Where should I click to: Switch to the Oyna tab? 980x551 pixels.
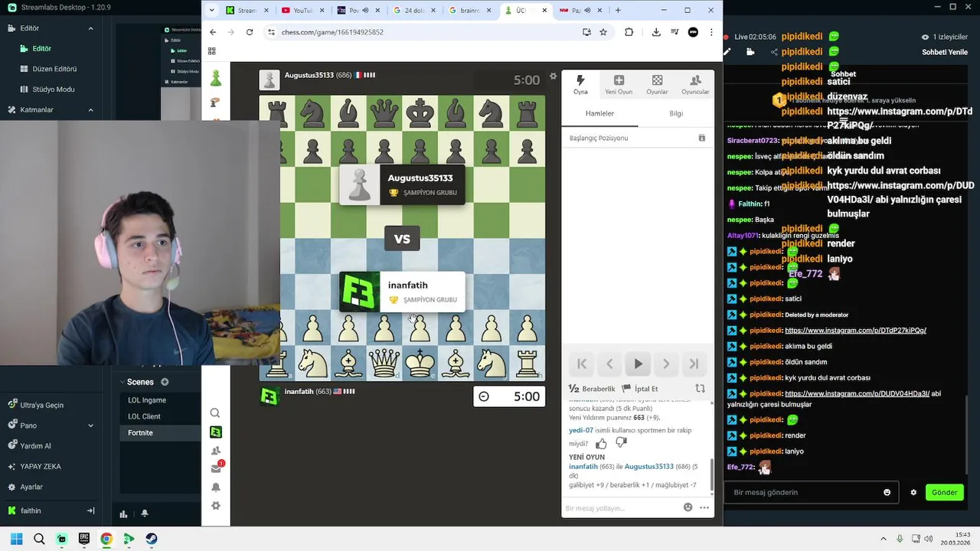tap(580, 84)
